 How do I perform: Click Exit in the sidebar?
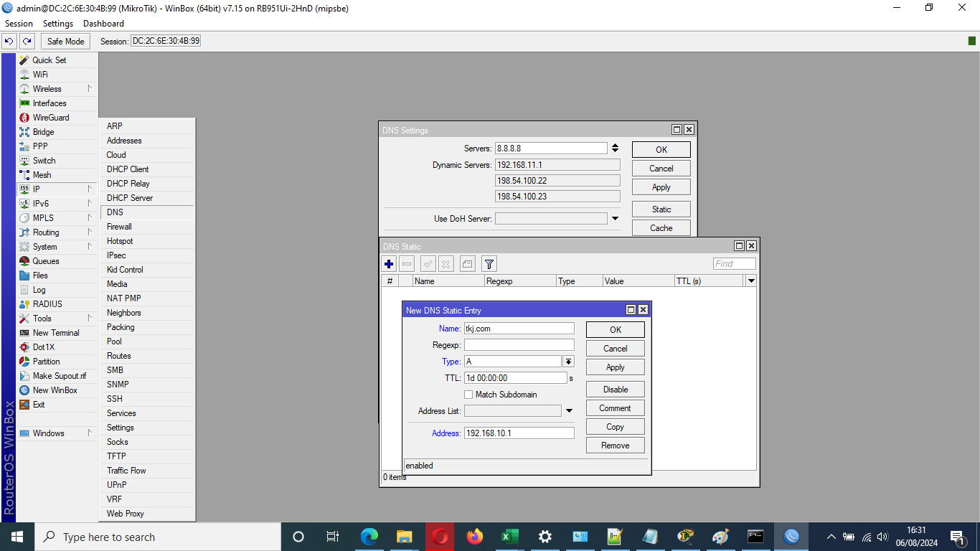coord(57,405)
